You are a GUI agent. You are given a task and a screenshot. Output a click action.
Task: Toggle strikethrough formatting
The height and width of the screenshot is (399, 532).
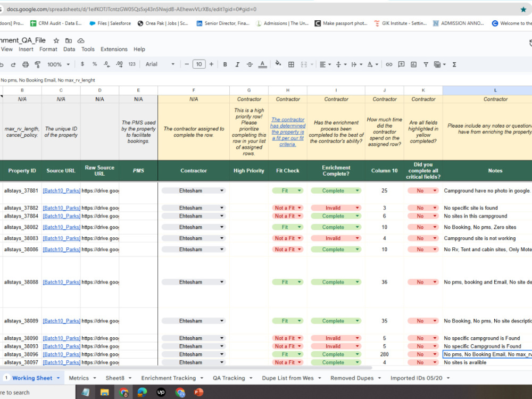250,64
